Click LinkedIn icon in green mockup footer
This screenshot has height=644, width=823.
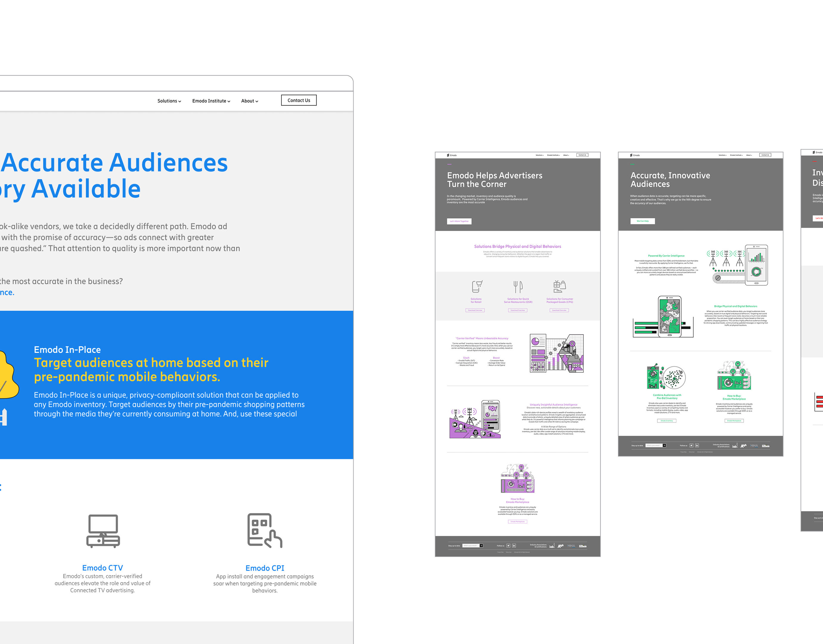pos(697,446)
